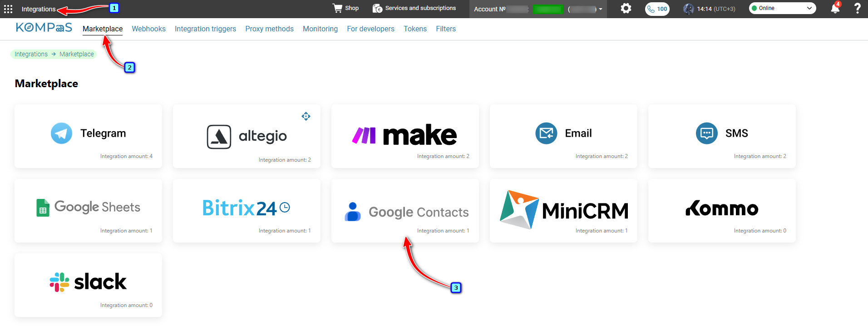Screen dimensions: 868x327
Task: Click Kommo's Integration amount: 0 text
Action: click(x=760, y=231)
